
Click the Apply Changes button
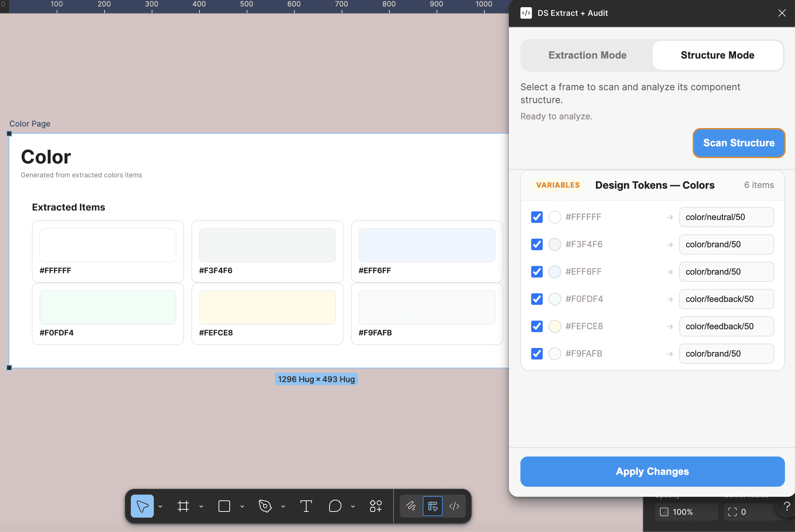click(x=652, y=471)
